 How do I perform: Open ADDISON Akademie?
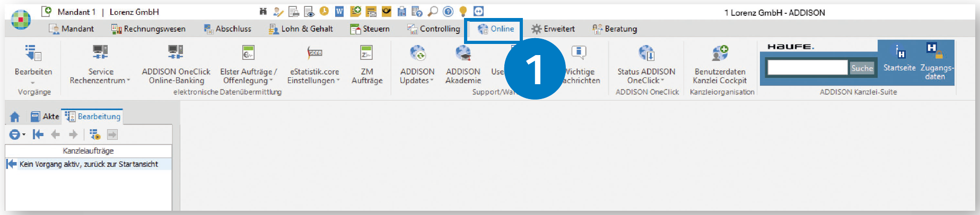[x=463, y=66]
